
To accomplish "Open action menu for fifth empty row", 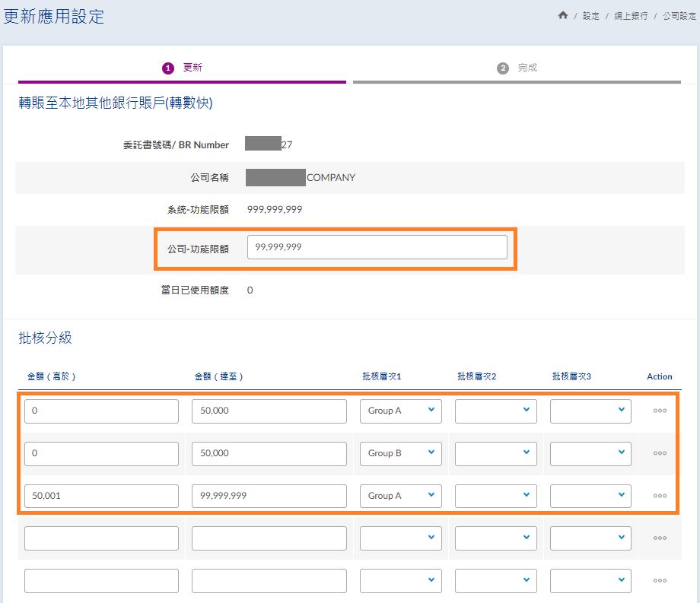I will [660, 581].
